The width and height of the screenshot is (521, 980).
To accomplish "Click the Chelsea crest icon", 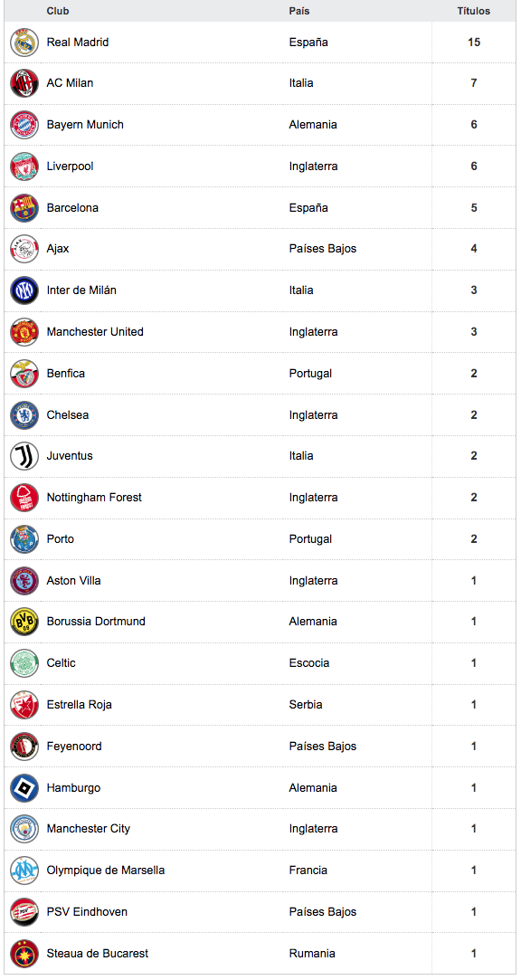I will 24,415.
